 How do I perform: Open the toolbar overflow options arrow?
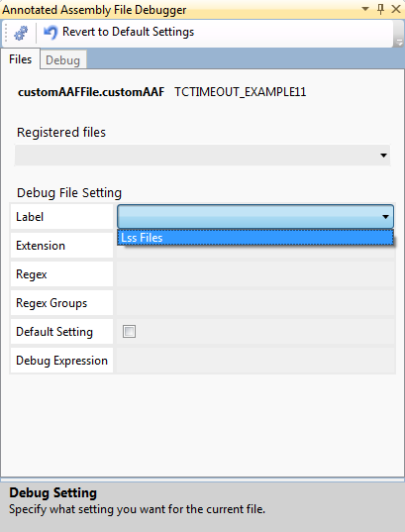click(x=398, y=43)
